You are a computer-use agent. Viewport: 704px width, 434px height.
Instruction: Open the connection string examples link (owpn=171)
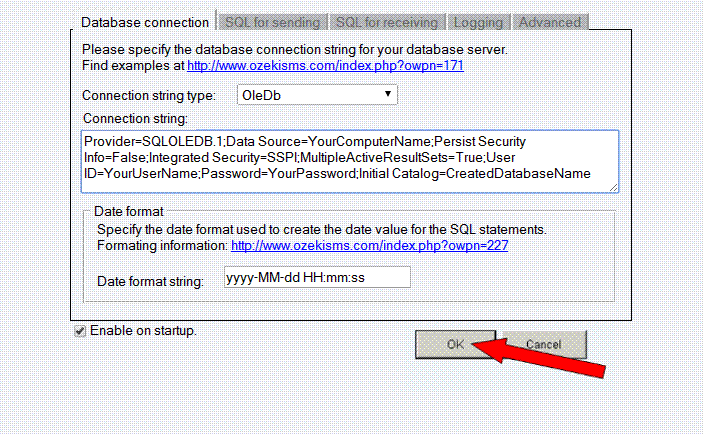(325, 65)
